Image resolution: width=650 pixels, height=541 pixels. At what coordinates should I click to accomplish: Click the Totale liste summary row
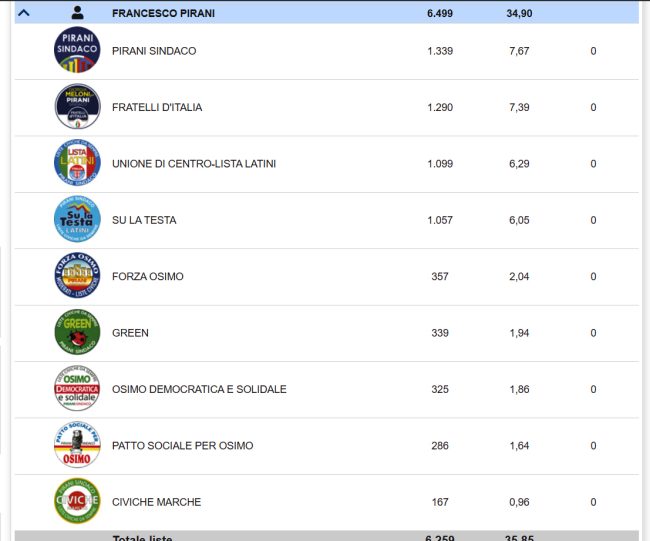[x=143, y=537]
